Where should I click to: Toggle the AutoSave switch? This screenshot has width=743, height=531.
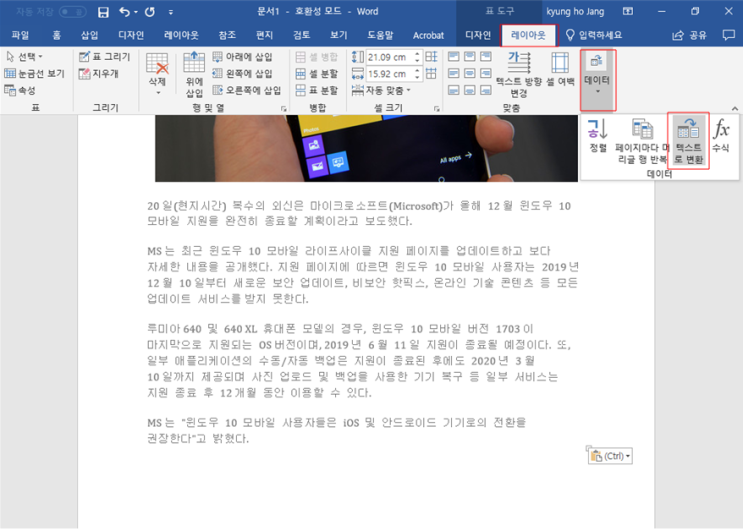click(x=72, y=12)
